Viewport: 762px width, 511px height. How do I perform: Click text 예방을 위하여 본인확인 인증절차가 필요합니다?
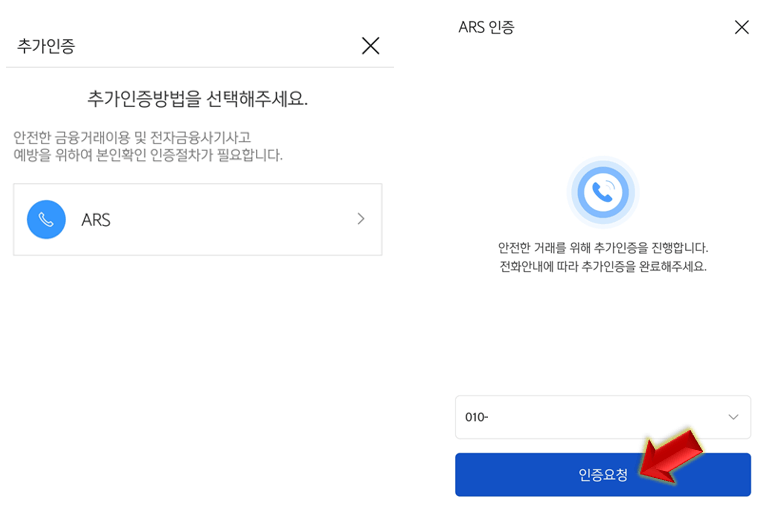pos(148,155)
